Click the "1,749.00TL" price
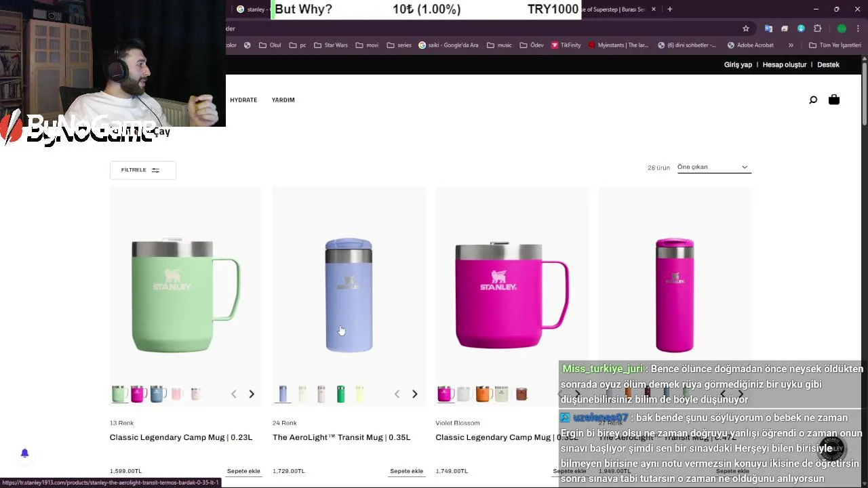Screen dimensions: 868x488 pos(452,471)
